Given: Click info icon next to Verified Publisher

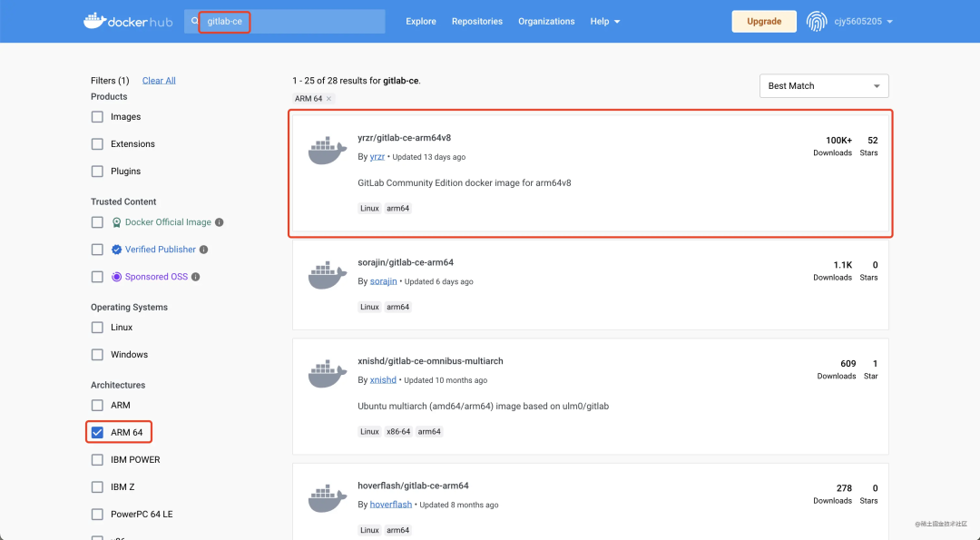Looking at the screenshot, I should 204,250.
